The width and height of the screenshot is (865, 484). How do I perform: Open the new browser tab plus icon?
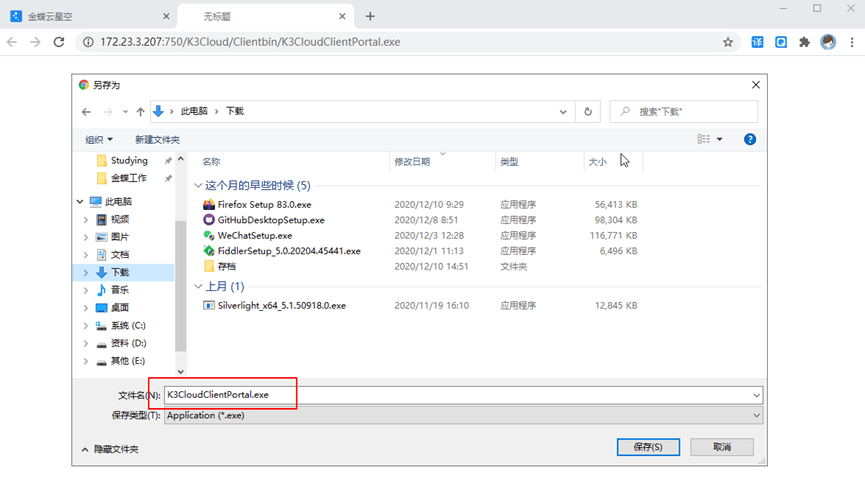(x=370, y=16)
